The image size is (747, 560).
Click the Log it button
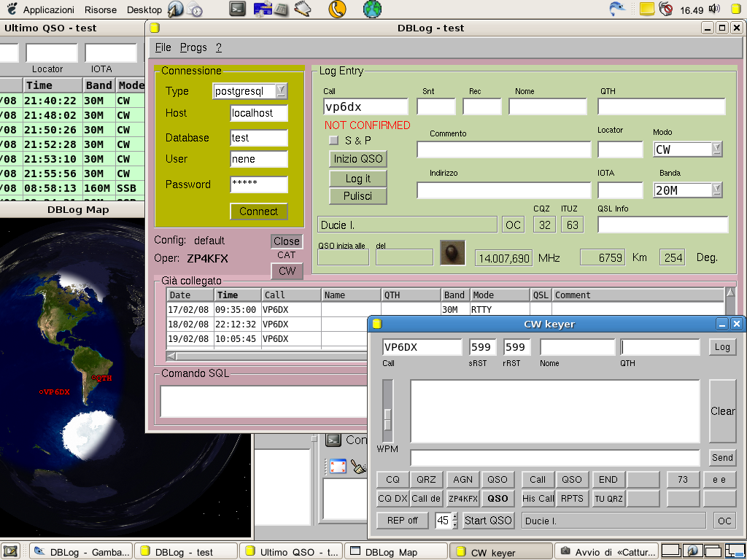coord(357,179)
